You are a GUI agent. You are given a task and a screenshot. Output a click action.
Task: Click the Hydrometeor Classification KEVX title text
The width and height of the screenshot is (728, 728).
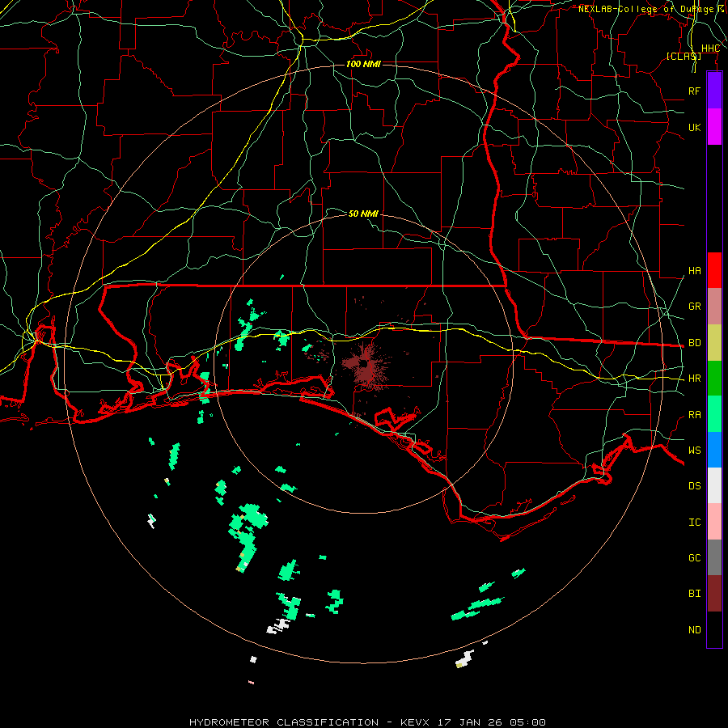[x=367, y=722]
